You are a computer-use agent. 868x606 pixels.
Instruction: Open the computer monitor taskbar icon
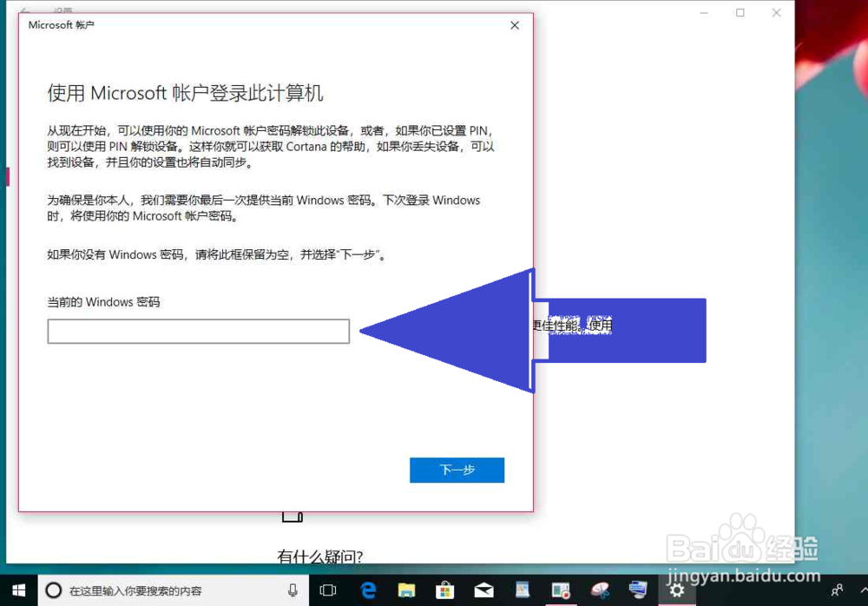(x=638, y=590)
